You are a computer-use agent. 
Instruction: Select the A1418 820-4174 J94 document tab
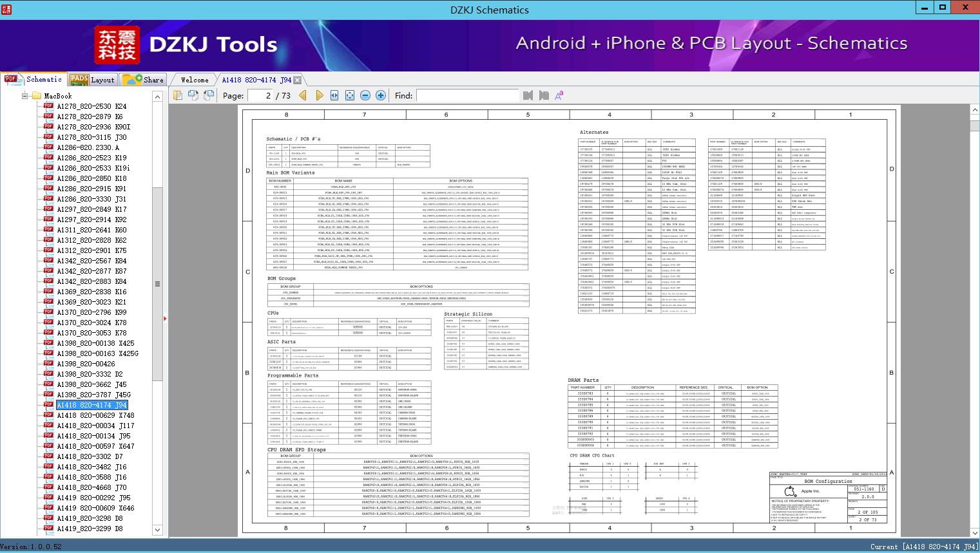coord(256,80)
